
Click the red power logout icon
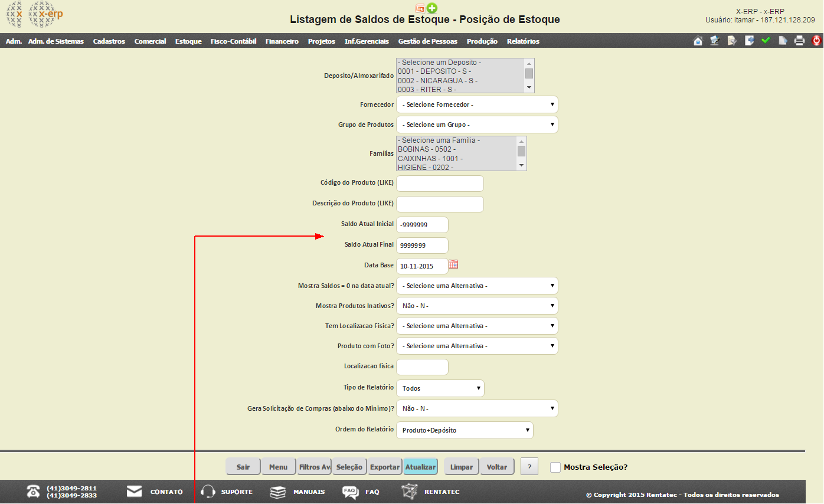pos(817,41)
